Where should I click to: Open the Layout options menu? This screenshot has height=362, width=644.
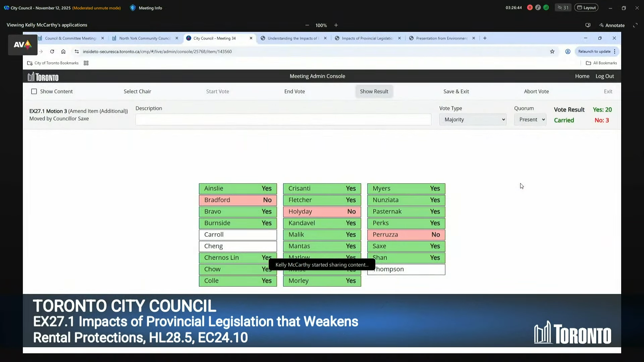tap(586, 8)
